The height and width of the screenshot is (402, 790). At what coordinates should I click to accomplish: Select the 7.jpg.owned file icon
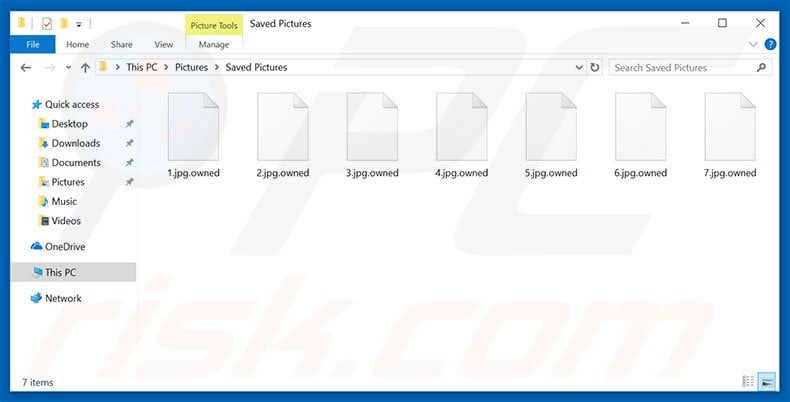[x=730, y=126]
